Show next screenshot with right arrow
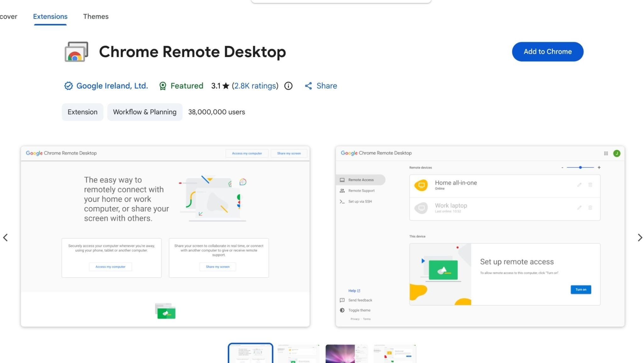This screenshot has height=363, width=644. point(640,238)
